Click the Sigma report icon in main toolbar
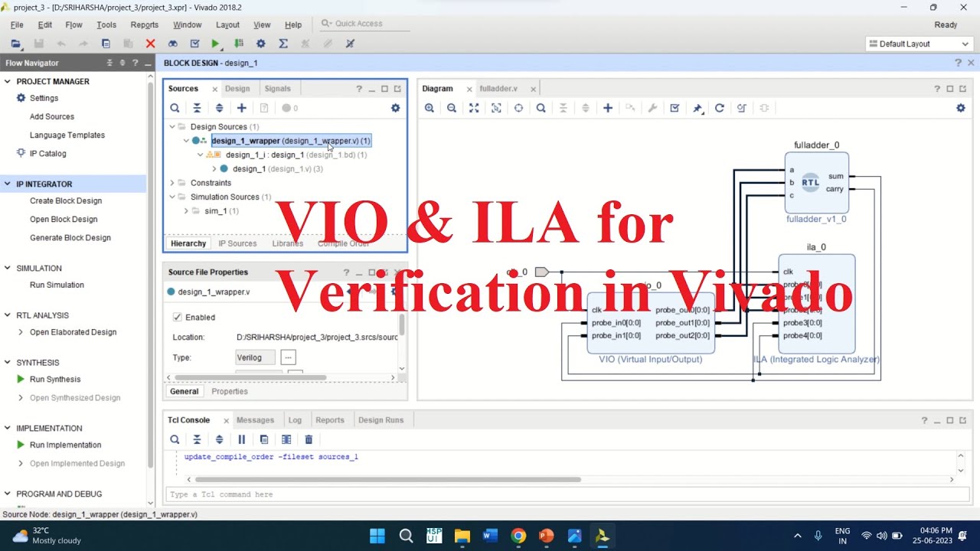Viewport: 980px width, 551px height. pyautogui.click(x=283, y=44)
